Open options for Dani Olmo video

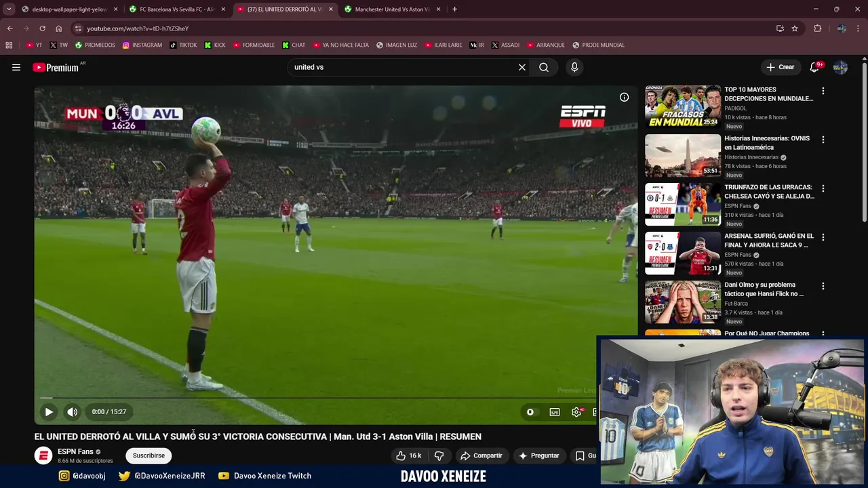823,286
